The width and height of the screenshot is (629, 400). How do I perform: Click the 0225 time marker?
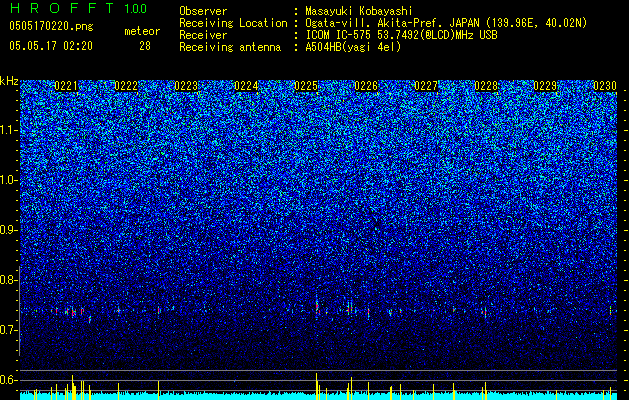[306, 86]
